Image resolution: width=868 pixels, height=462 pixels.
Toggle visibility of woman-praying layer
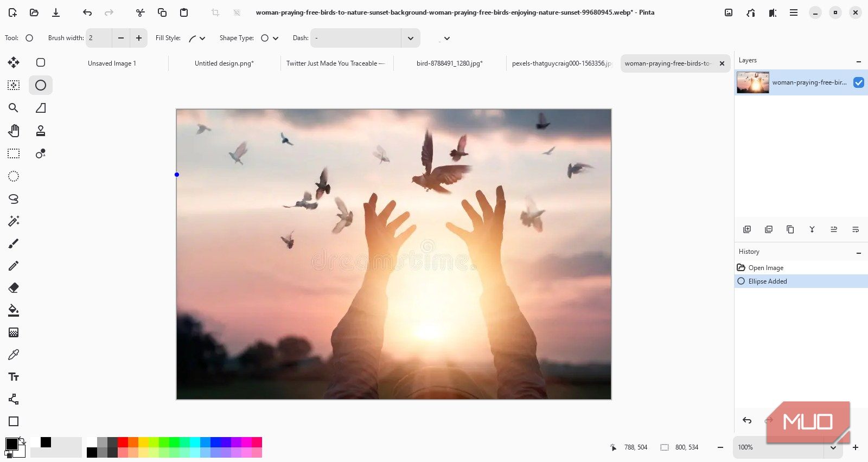(x=859, y=82)
